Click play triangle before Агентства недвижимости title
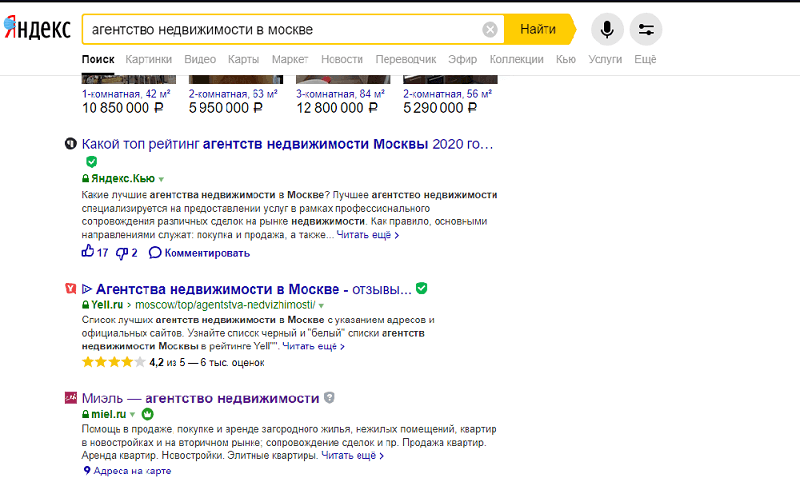This screenshot has width=800, height=486. coord(87,289)
